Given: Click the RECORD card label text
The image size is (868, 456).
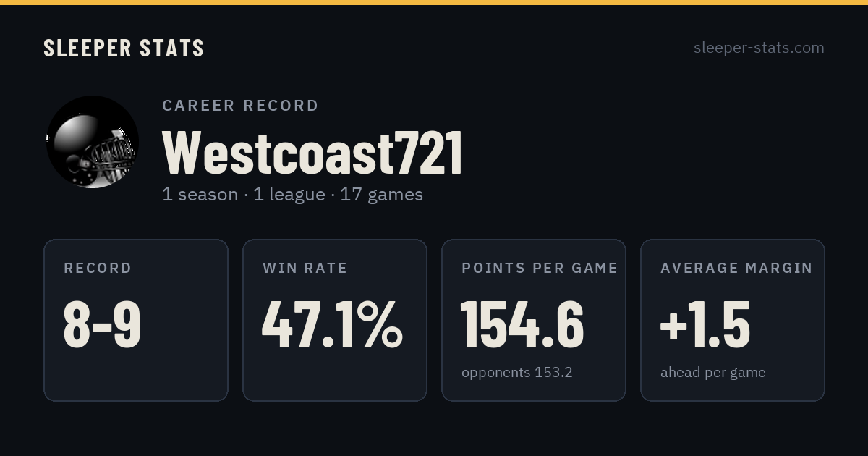Looking at the screenshot, I should click(98, 269).
